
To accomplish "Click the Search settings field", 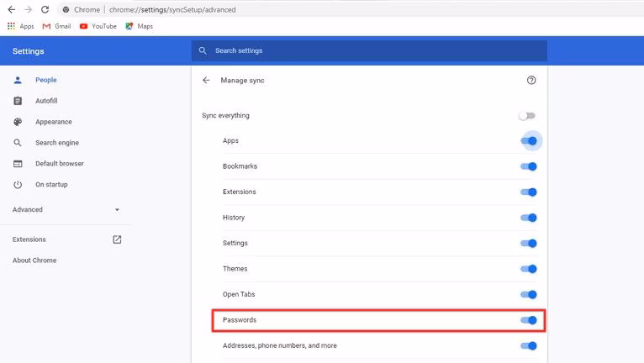I will click(370, 50).
